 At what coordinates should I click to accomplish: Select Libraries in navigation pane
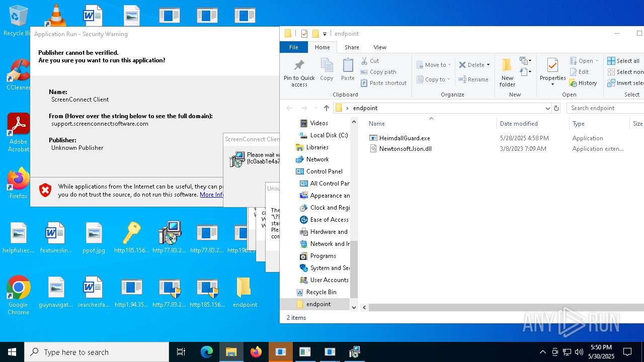pyautogui.click(x=317, y=147)
